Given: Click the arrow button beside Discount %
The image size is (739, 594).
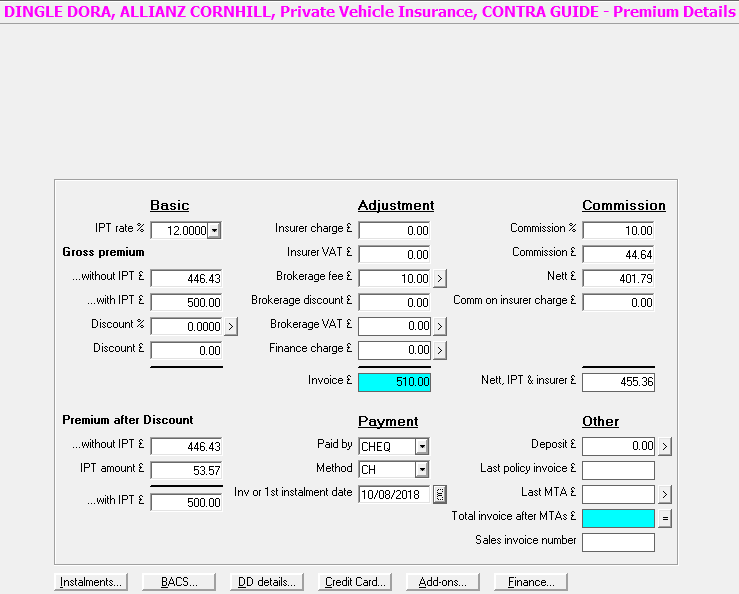Looking at the screenshot, I should pyautogui.click(x=231, y=326).
